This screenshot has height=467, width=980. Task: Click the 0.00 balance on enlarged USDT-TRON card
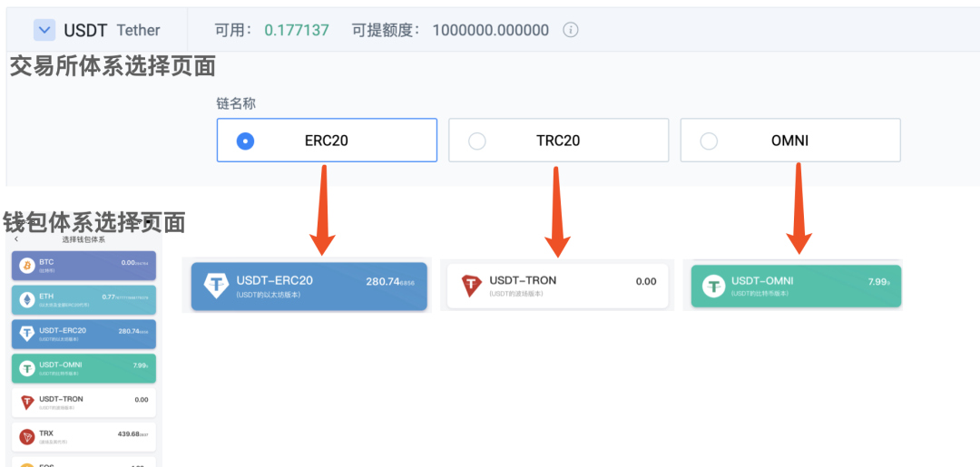point(646,282)
